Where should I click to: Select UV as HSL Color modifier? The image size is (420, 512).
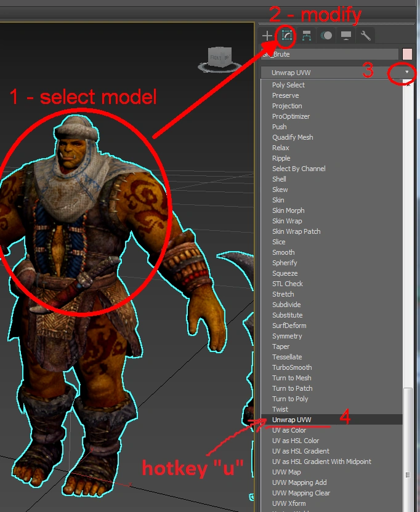click(x=296, y=441)
